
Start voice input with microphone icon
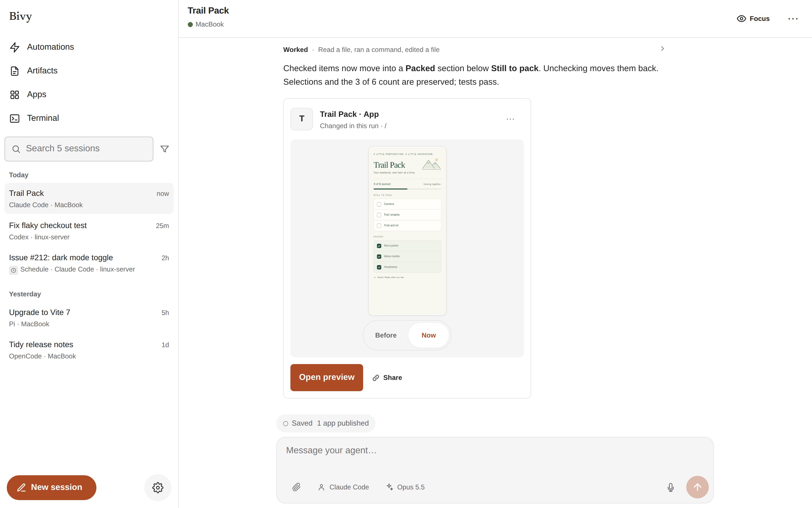tap(670, 487)
